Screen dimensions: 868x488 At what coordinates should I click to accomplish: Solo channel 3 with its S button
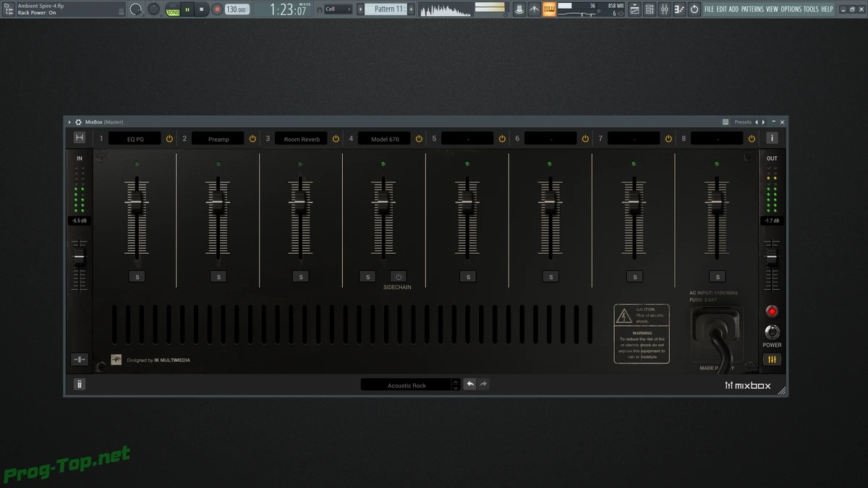301,276
